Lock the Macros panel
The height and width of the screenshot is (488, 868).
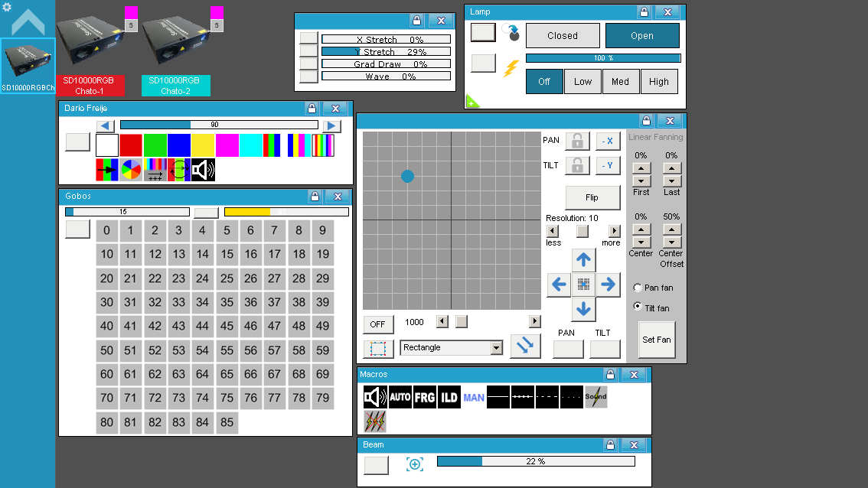pos(610,375)
